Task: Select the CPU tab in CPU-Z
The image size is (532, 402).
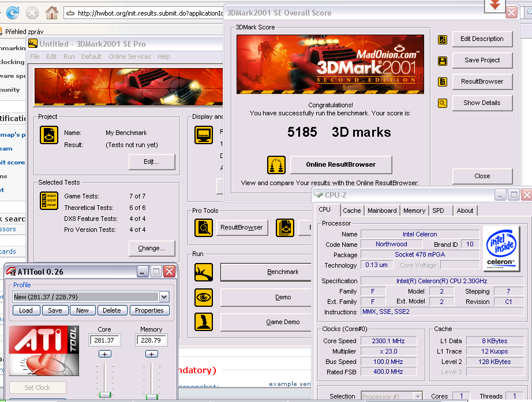Action: (x=325, y=209)
